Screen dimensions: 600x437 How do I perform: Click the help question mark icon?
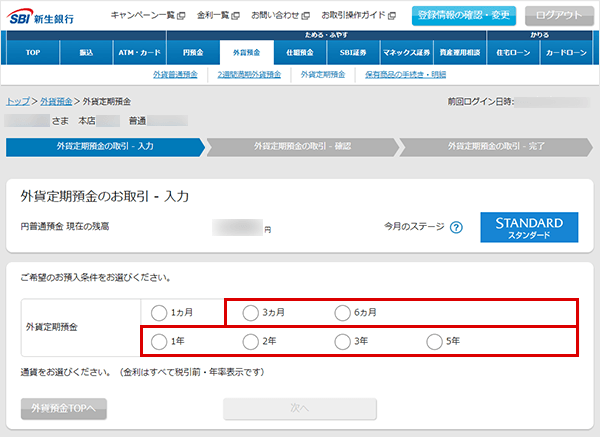pos(456,227)
